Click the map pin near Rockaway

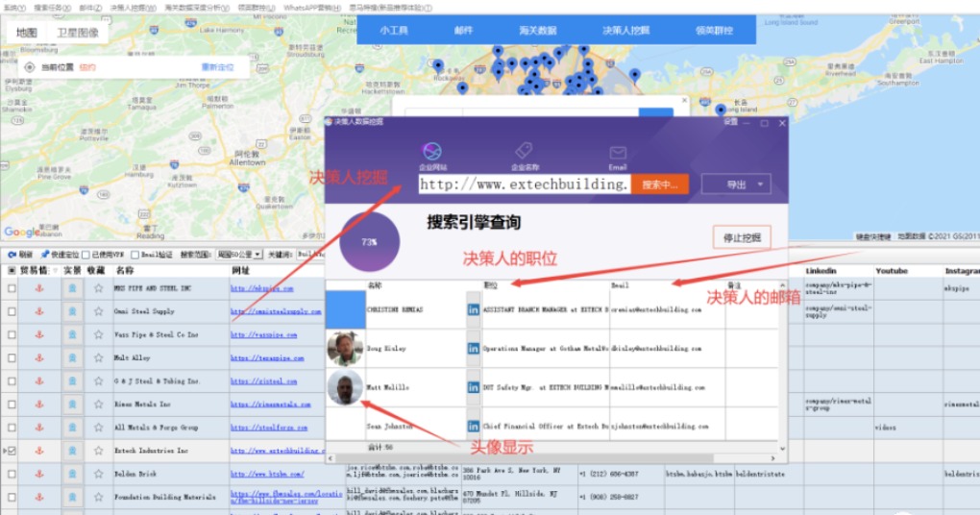439,65
